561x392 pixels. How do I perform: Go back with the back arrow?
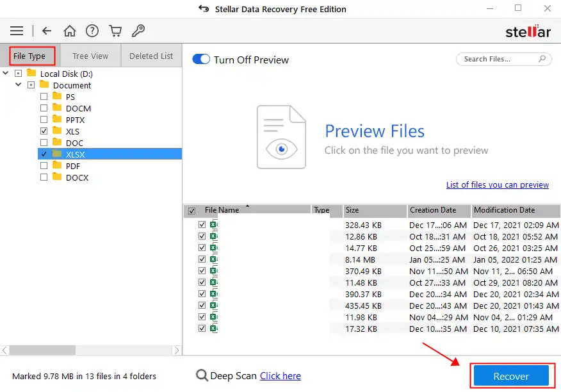click(47, 31)
